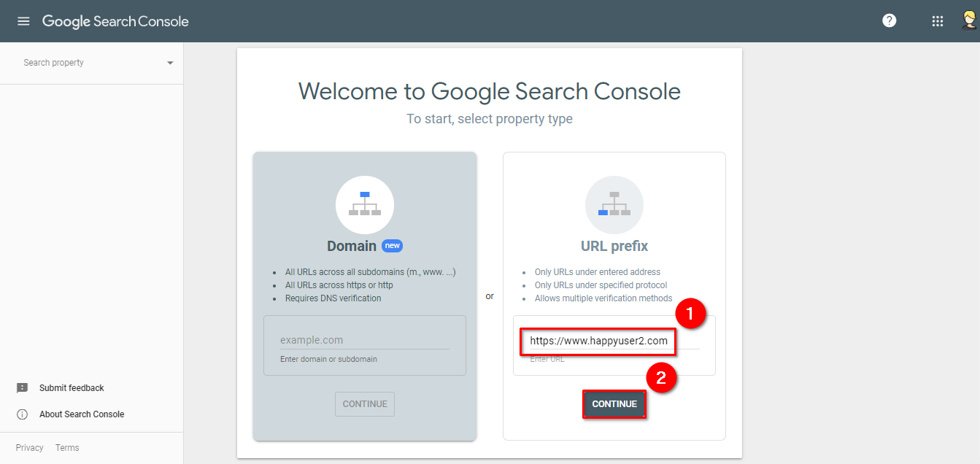Click 'Allows multiple verification methods' text
The width and height of the screenshot is (980, 464).
[x=603, y=298]
